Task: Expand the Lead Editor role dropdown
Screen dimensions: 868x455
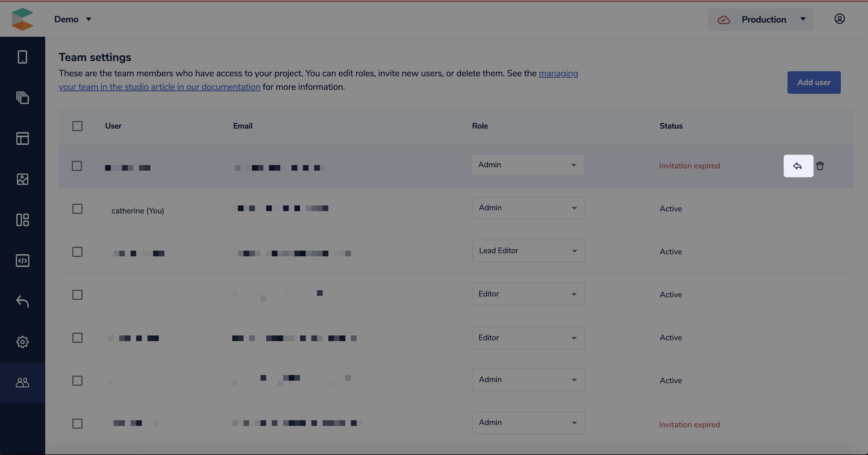Action: click(528, 251)
